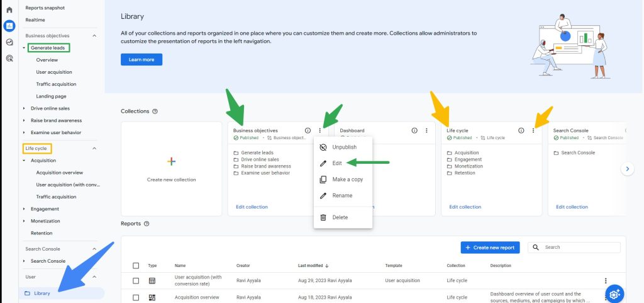Click 'Acquisition overview' report name in table
The height and width of the screenshot is (303, 644).
pyautogui.click(x=197, y=297)
